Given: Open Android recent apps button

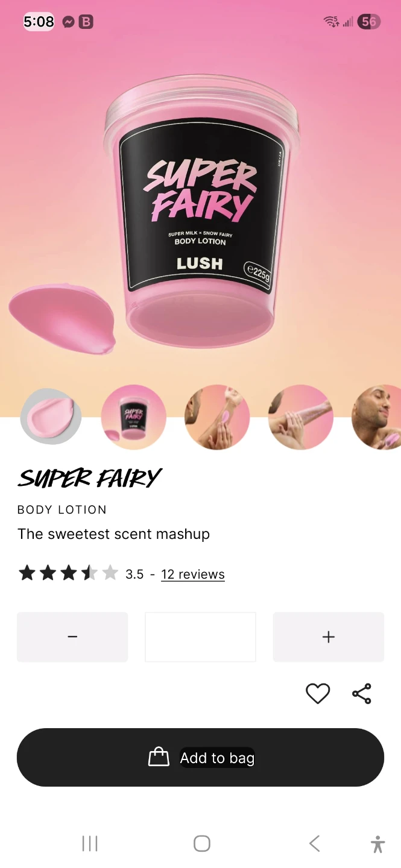Looking at the screenshot, I should [90, 843].
